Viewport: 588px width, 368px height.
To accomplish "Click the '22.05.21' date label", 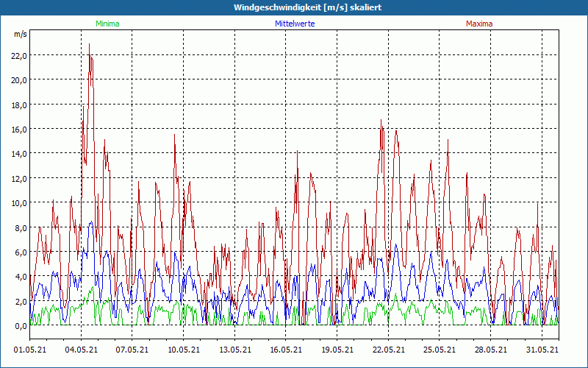I will coord(389,350).
